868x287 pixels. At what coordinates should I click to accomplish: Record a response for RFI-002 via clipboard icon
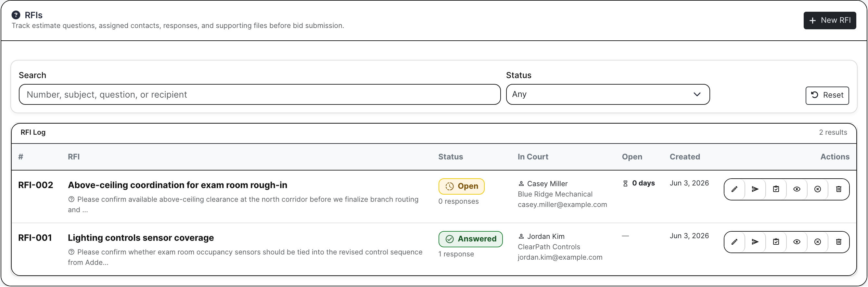[x=776, y=189]
